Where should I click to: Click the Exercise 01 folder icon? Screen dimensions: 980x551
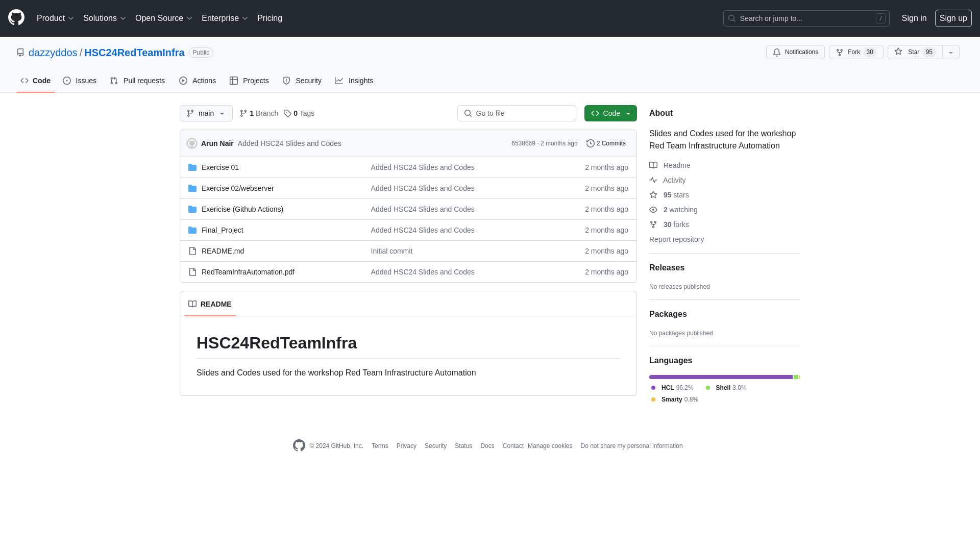click(x=192, y=167)
